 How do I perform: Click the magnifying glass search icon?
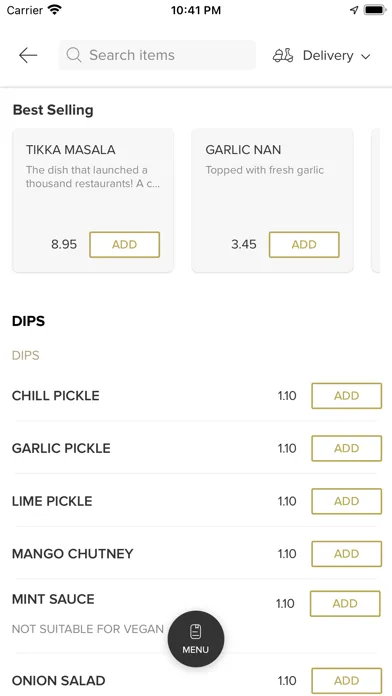tap(74, 55)
